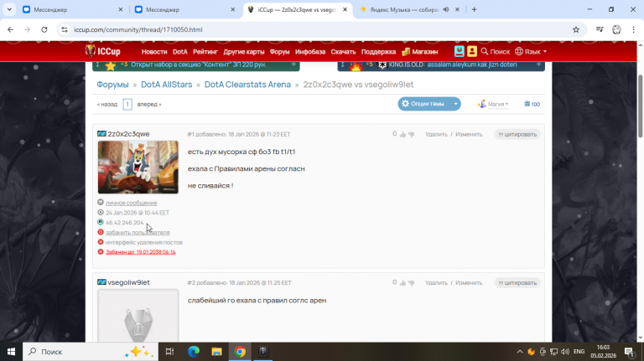Show hidden system tray icons
The width and height of the screenshot is (644, 361).
pos(520,352)
